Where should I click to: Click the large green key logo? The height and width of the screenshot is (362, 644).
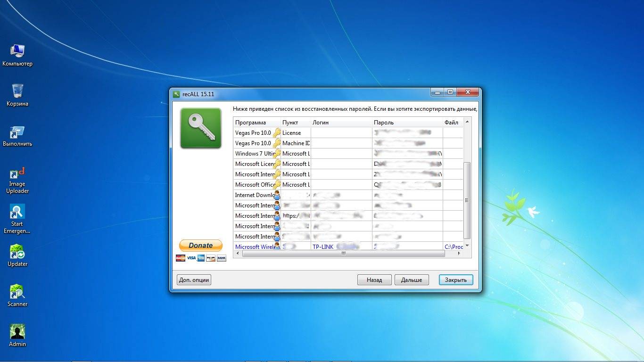point(201,128)
